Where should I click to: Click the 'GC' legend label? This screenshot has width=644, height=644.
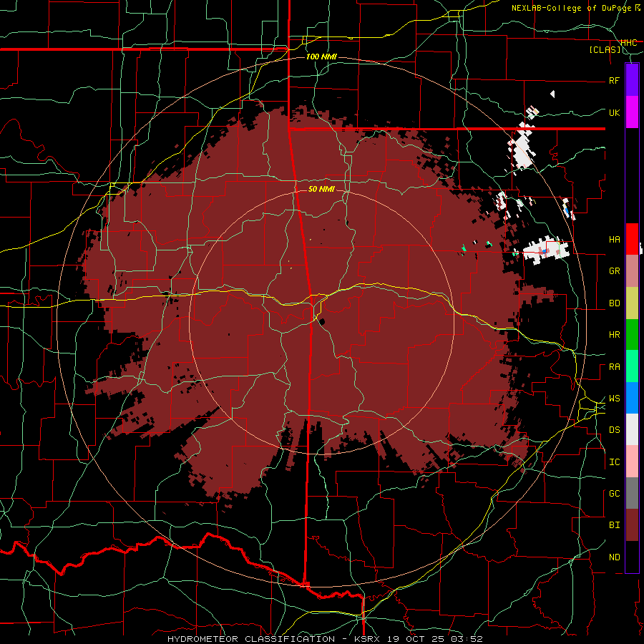[x=614, y=494]
